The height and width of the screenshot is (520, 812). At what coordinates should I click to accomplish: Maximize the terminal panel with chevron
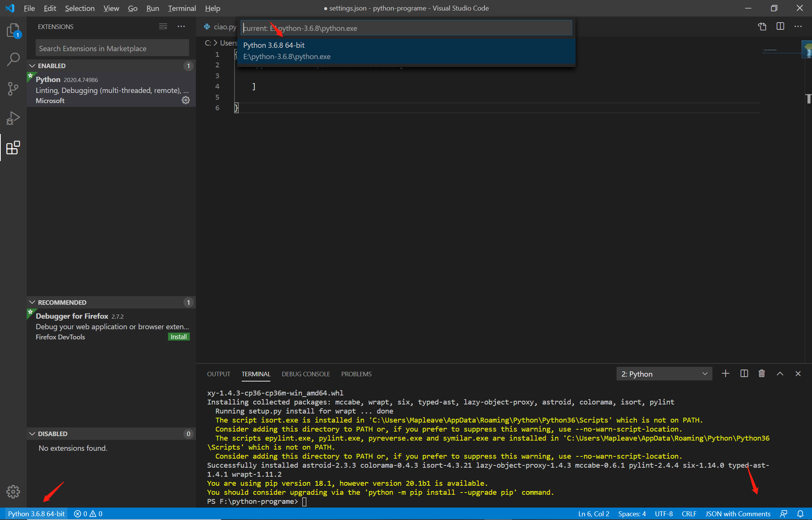point(780,373)
